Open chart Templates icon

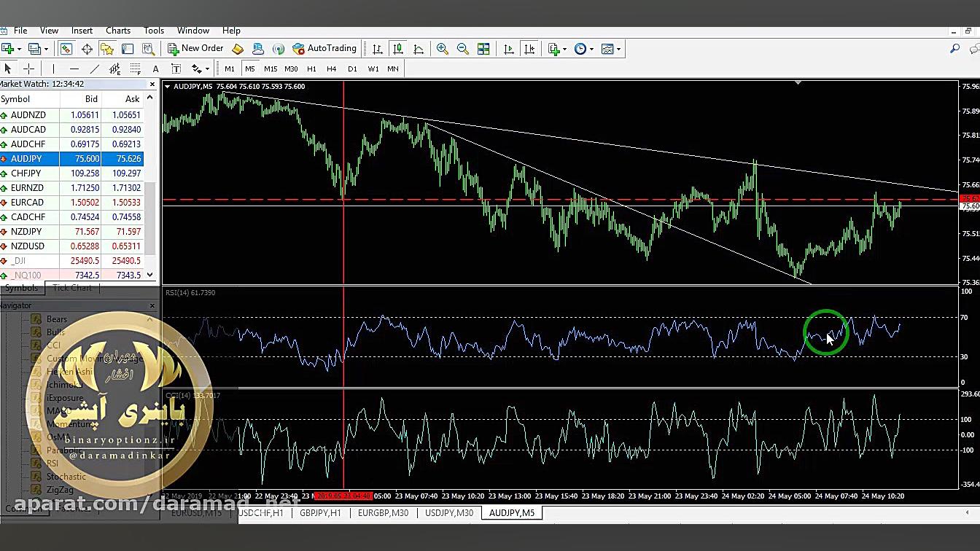607,49
